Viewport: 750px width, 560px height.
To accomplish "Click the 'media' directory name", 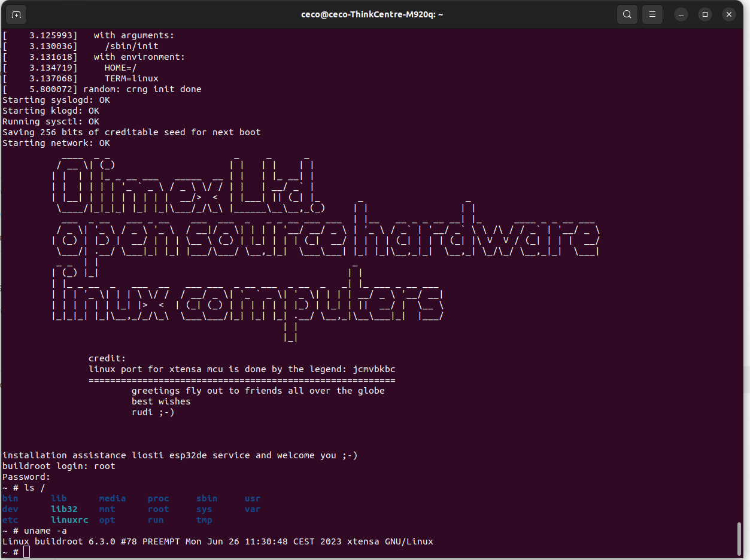I will (113, 498).
